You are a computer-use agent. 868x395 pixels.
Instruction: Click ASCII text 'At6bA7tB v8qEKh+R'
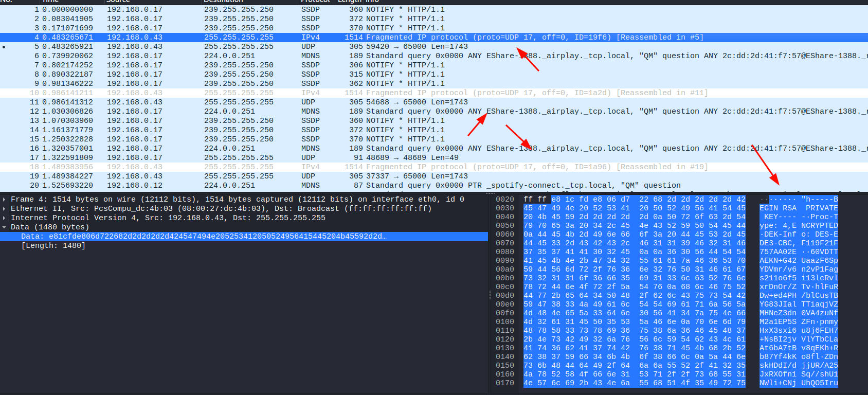[799, 348]
